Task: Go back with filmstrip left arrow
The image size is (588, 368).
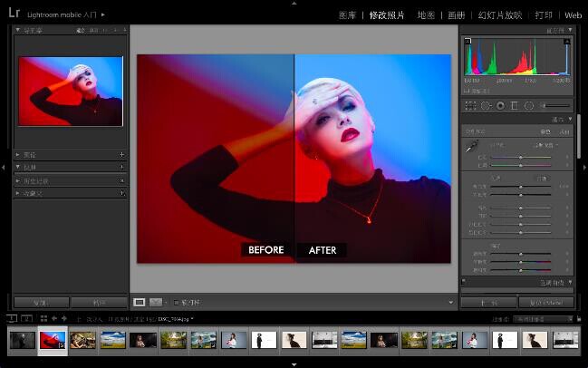Action: pyautogui.click(x=53, y=319)
